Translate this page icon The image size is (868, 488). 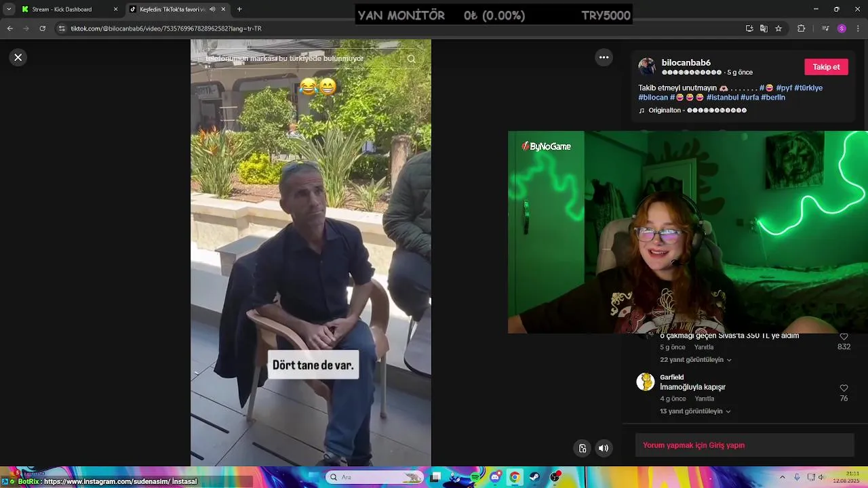(x=764, y=28)
